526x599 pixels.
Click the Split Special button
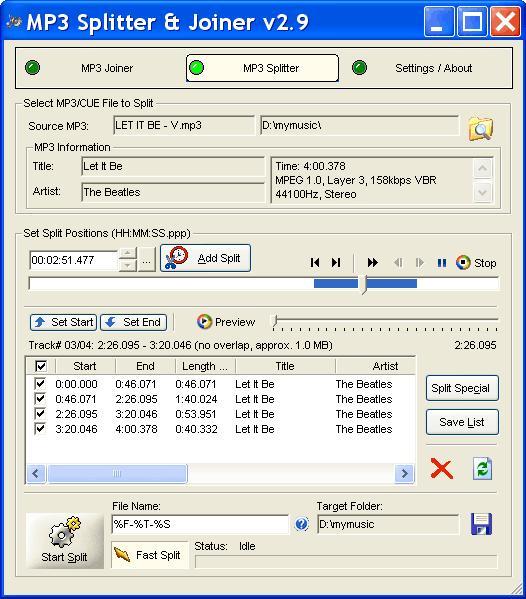[462, 388]
